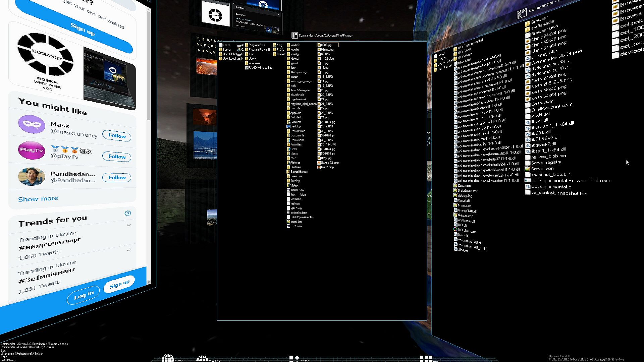Follow the PlayTv account

click(117, 157)
